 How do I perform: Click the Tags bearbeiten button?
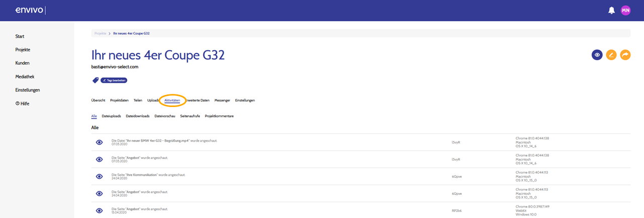coord(114,80)
